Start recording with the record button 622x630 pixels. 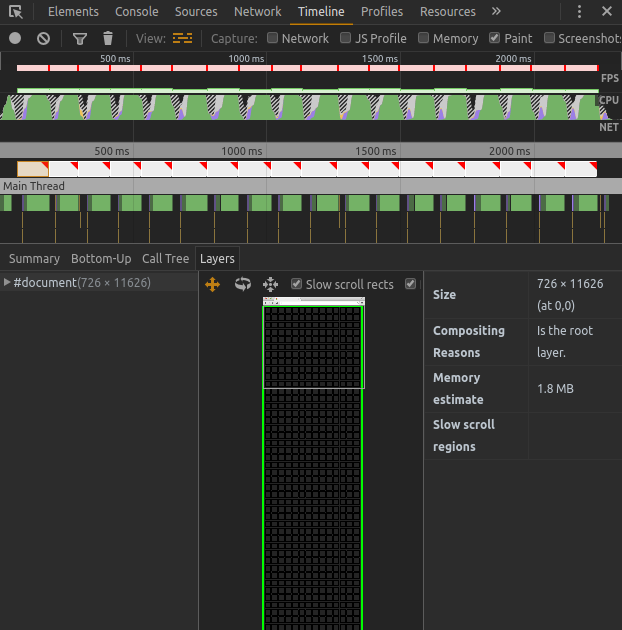point(15,38)
